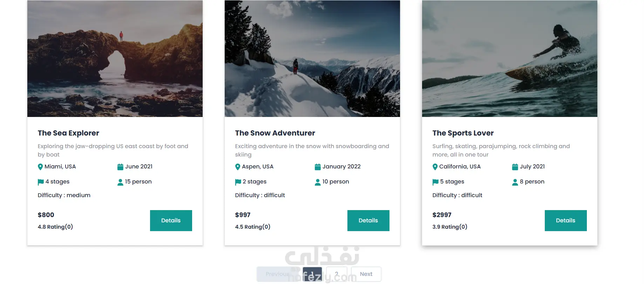Open Details for The Sea Explorer
The width and height of the screenshot is (644, 284).
(x=171, y=221)
